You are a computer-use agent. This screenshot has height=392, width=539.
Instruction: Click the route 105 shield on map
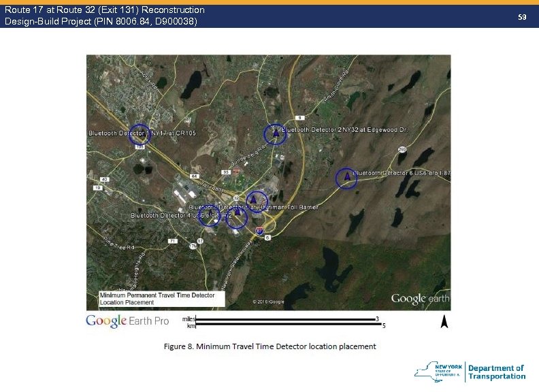click(140, 147)
